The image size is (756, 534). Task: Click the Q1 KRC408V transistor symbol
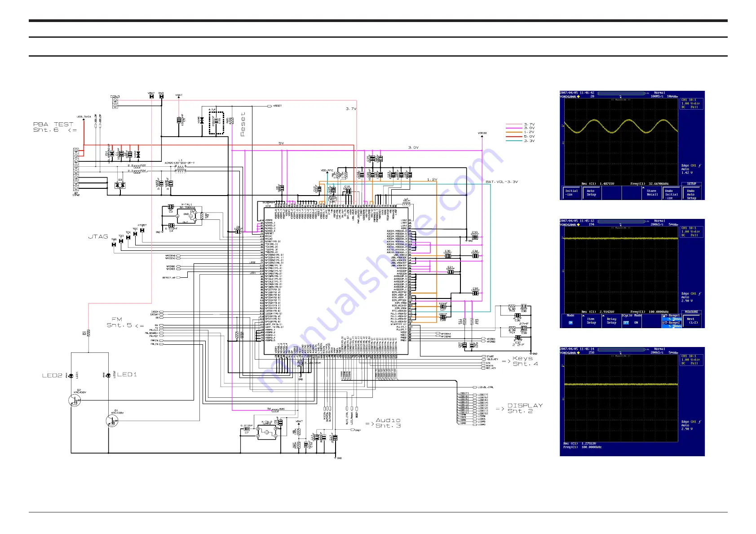click(x=112, y=421)
